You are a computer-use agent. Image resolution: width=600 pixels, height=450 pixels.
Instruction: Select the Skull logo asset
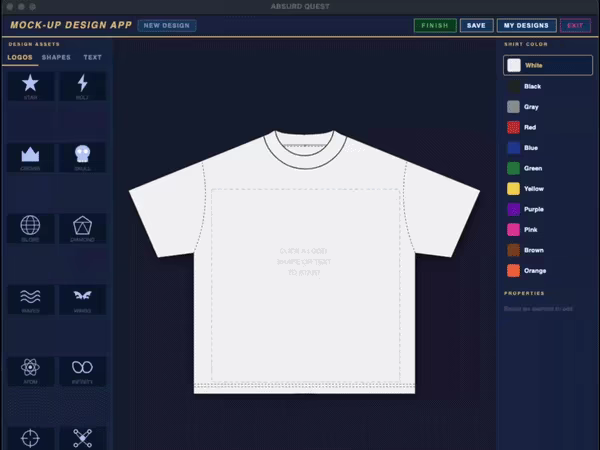tap(82, 157)
